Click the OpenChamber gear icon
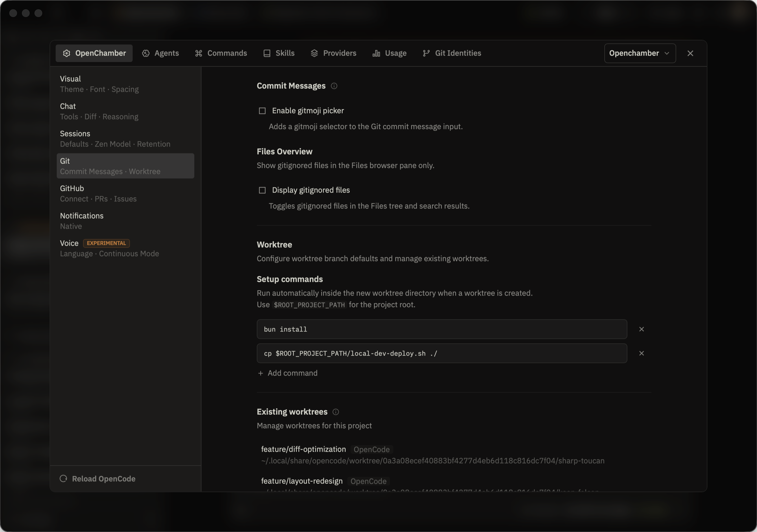 [x=67, y=53]
